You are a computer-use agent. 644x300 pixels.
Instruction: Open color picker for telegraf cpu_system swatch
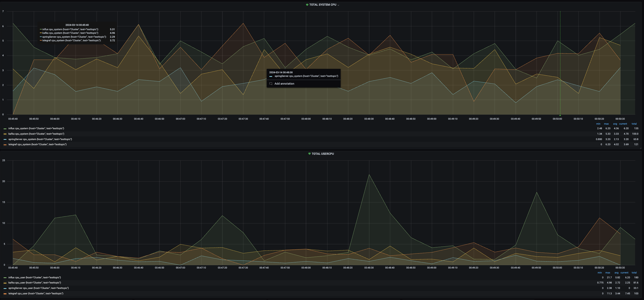pyautogui.click(x=5, y=145)
